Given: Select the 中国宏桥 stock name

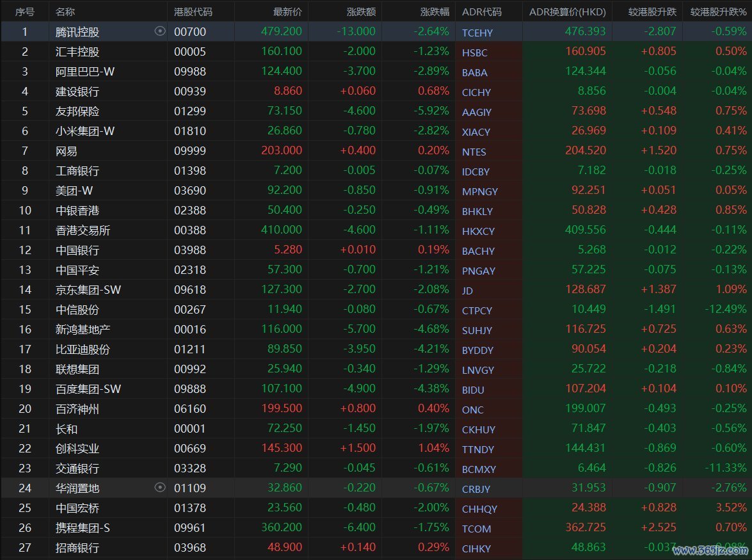Looking at the screenshot, I should [x=77, y=508].
